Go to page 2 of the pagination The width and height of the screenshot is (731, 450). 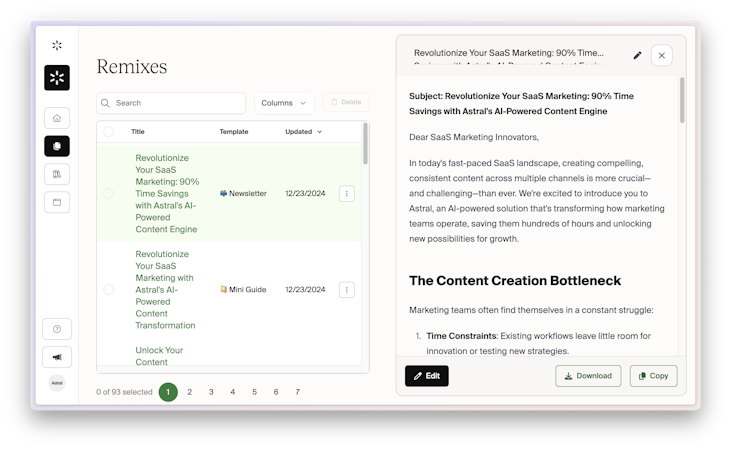click(190, 392)
